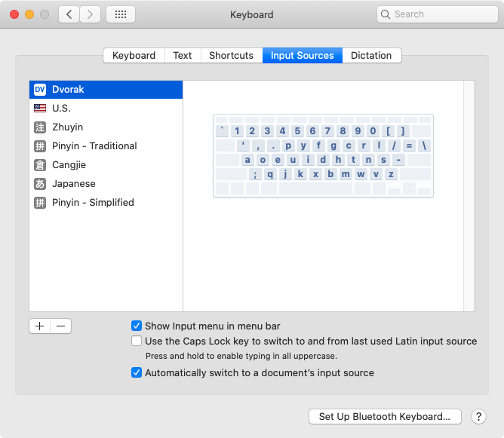Click the U.S. flag icon

coord(40,109)
